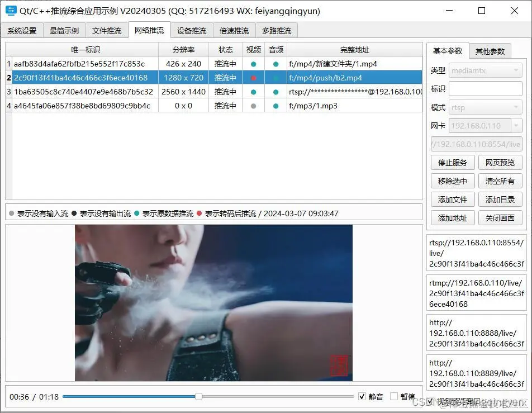This screenshot has width=532, height=413.
Task: Open the 模式 rtsp dropdown
Action: pos(485,107)
